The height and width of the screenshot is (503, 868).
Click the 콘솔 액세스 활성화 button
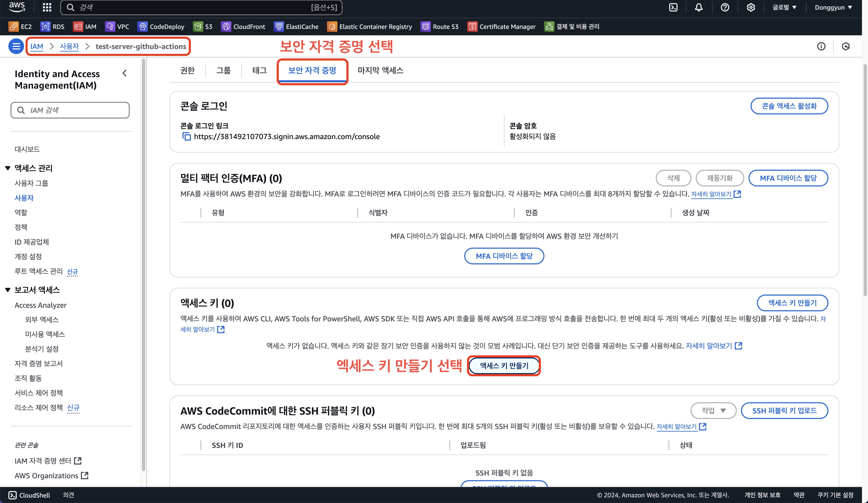[789, 106]
